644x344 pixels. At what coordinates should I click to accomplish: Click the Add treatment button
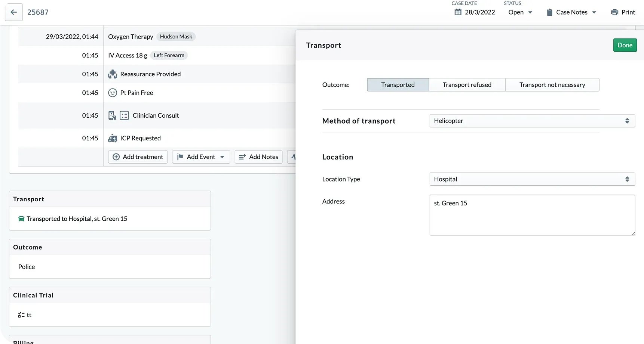pos(138,157)
